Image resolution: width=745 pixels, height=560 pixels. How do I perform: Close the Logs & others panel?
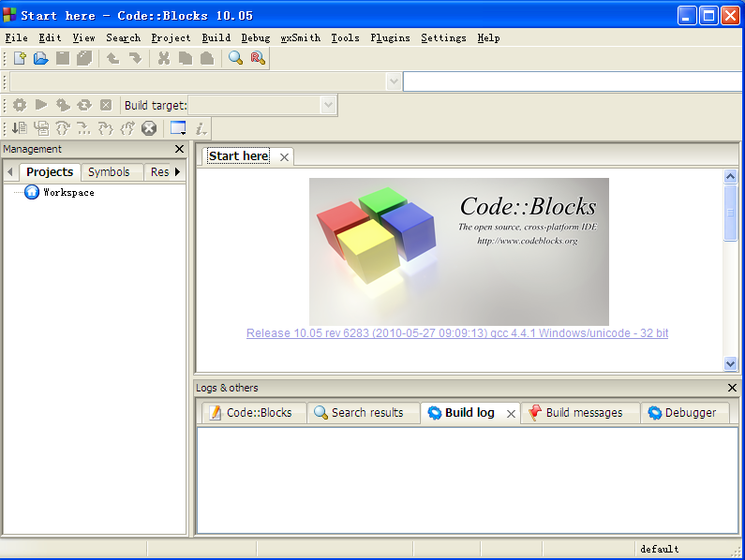[x=732, y=388]
